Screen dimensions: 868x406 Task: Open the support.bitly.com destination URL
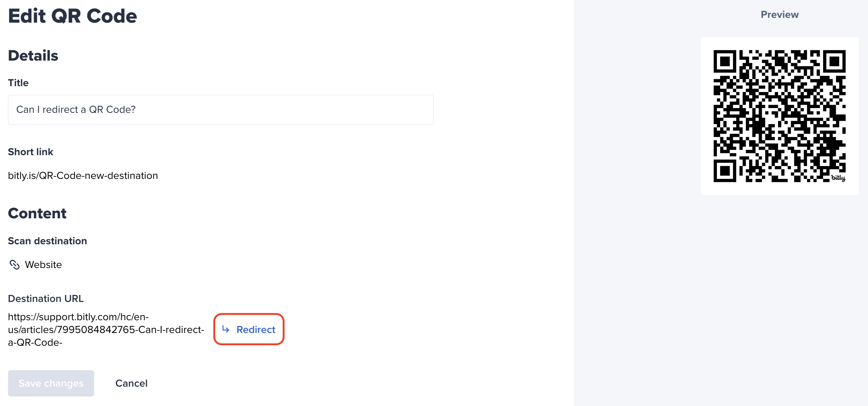point(106,329)
